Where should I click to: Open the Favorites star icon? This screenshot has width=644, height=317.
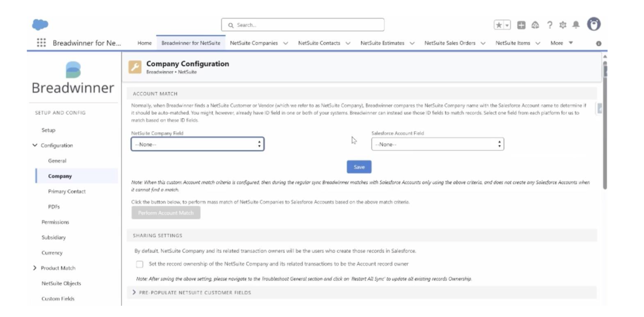499,25
